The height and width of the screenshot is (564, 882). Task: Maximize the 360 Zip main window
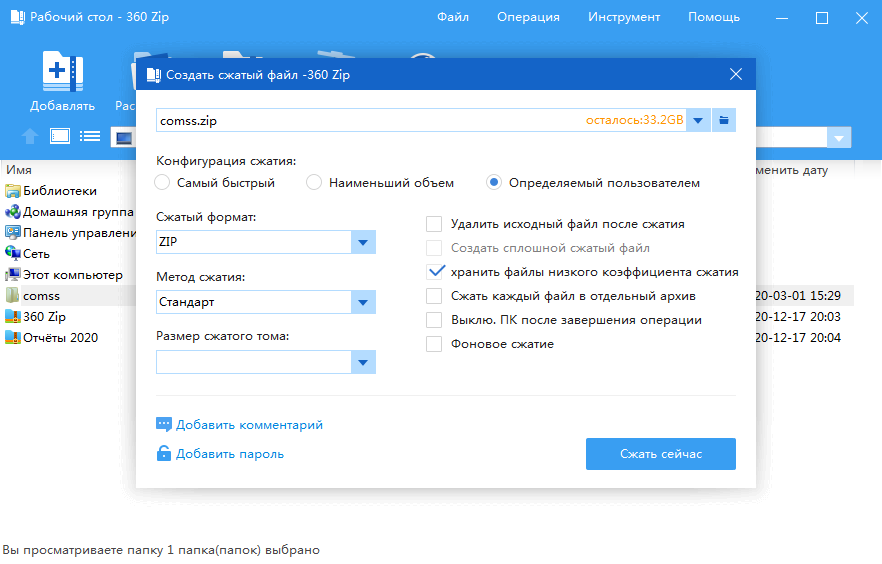(x=822, y=18)
